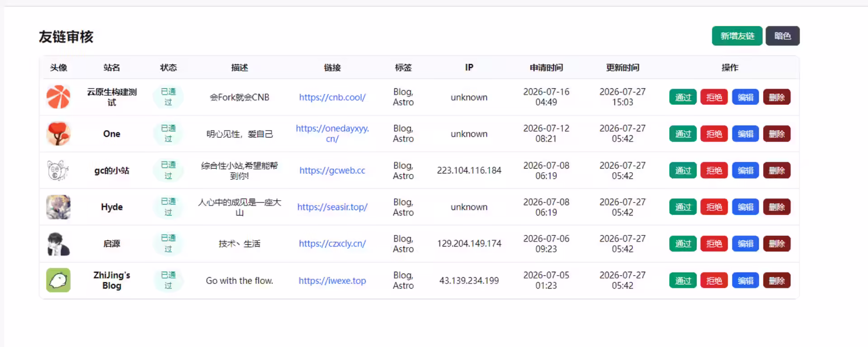Open the https://cnb.cool/ link
Screen dimensions: 868x347
(x=332, y=97)
